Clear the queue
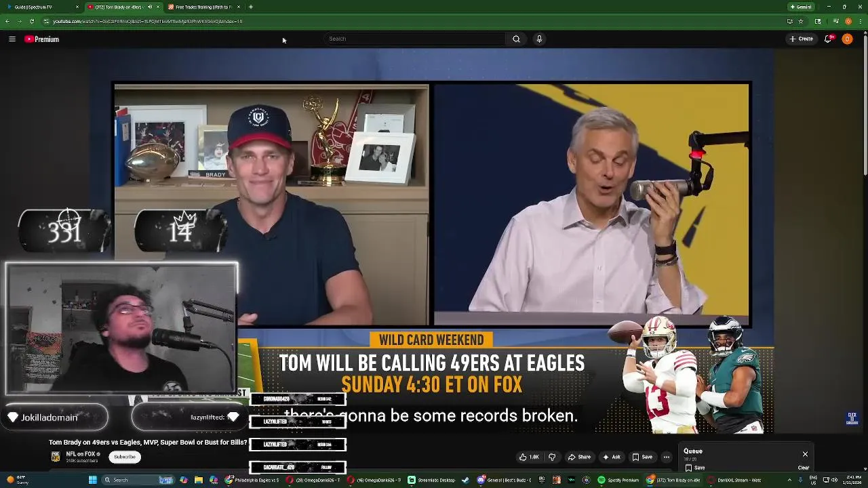 [x=804, y=468]
